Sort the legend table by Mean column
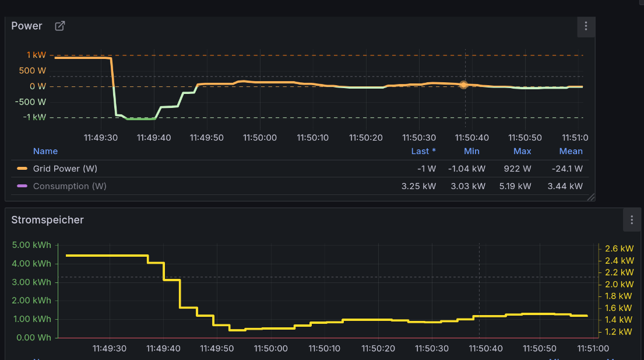Image resolution: width=644 pixels, height=360 pixels. pos(571,151)
